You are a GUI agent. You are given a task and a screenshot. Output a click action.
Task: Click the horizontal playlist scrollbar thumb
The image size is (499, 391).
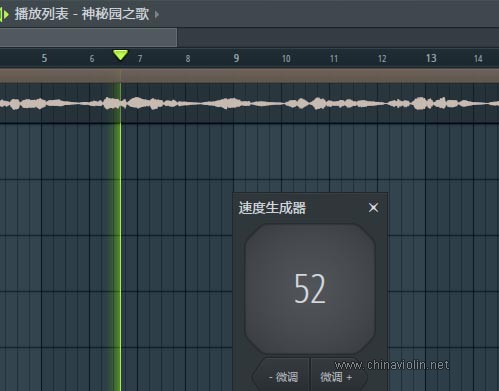click(88, 37)
